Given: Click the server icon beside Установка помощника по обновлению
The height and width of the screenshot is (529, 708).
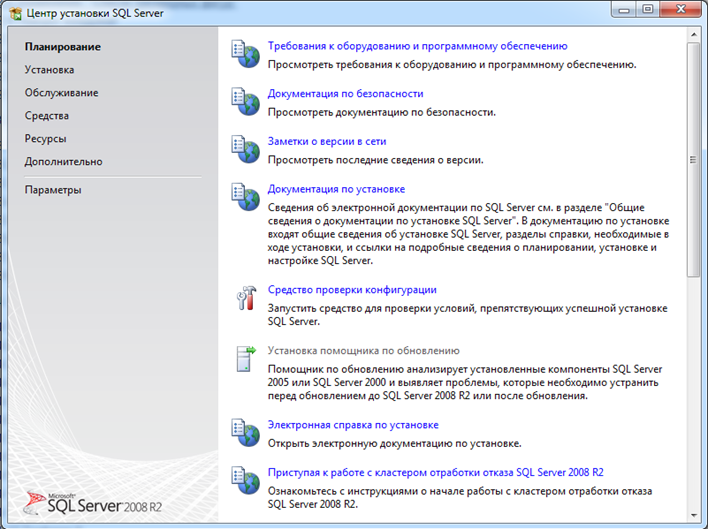Looking at the screenshot, I should click(x=246, y=359).
